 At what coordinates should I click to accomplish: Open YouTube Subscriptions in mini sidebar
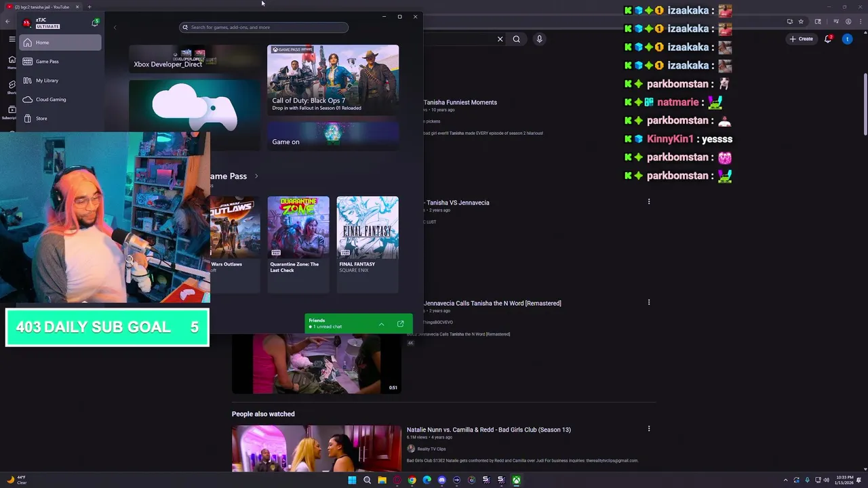point(10,113)
